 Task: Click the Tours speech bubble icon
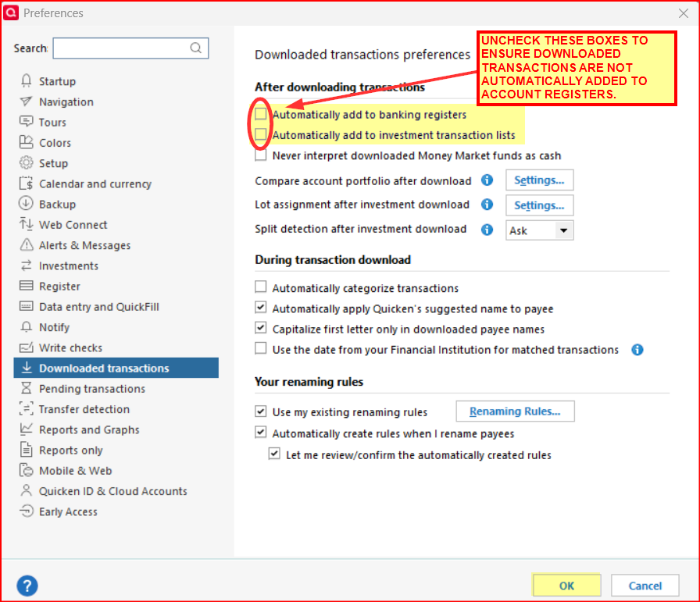coord(26,121)
